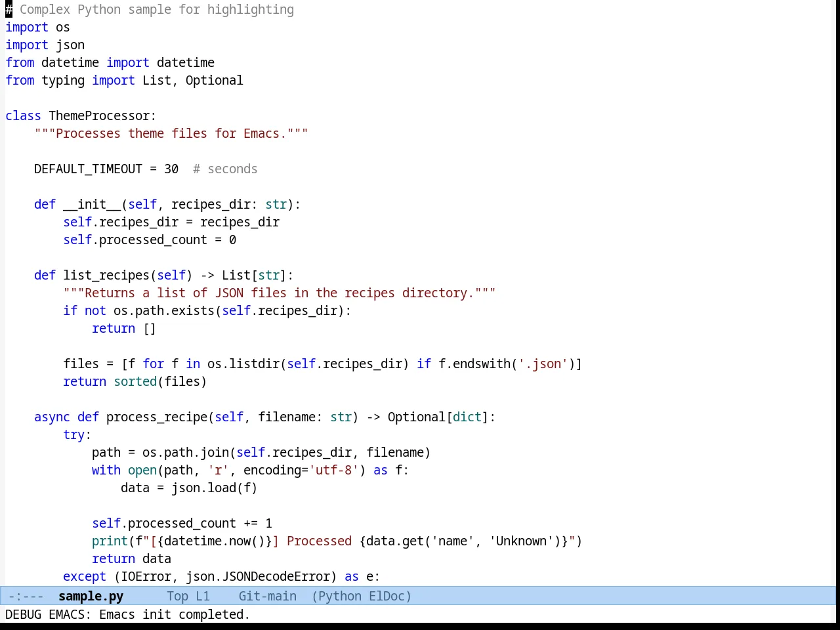Viewport: 840px width, 630px height.
Task: Click the word 'Optional' in typing import line
Action: pos(214,80)
